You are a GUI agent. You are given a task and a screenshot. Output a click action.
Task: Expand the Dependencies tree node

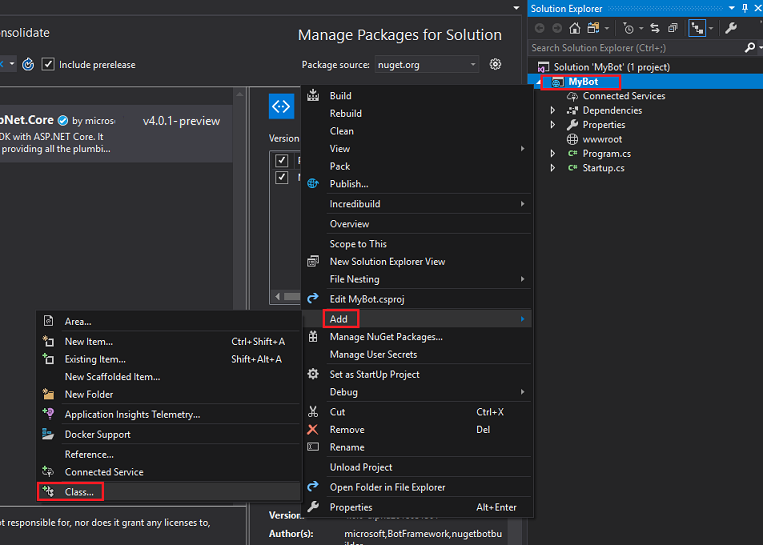coord(553,110)
